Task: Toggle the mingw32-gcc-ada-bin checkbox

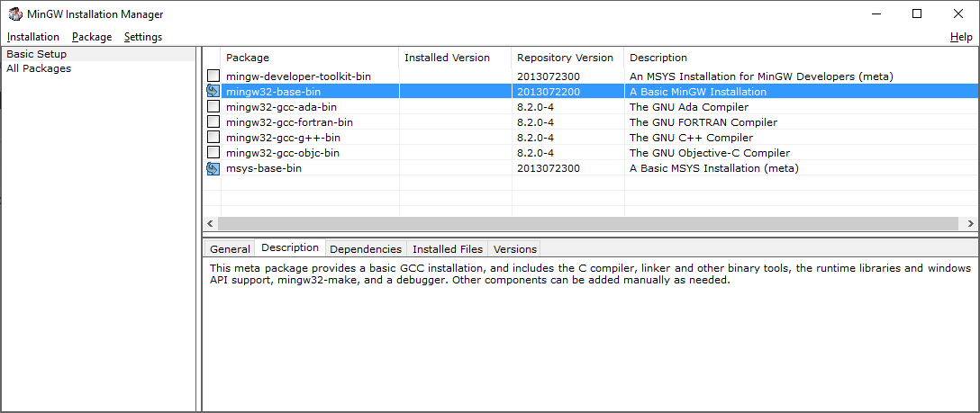Action: (x=213, y=107)
